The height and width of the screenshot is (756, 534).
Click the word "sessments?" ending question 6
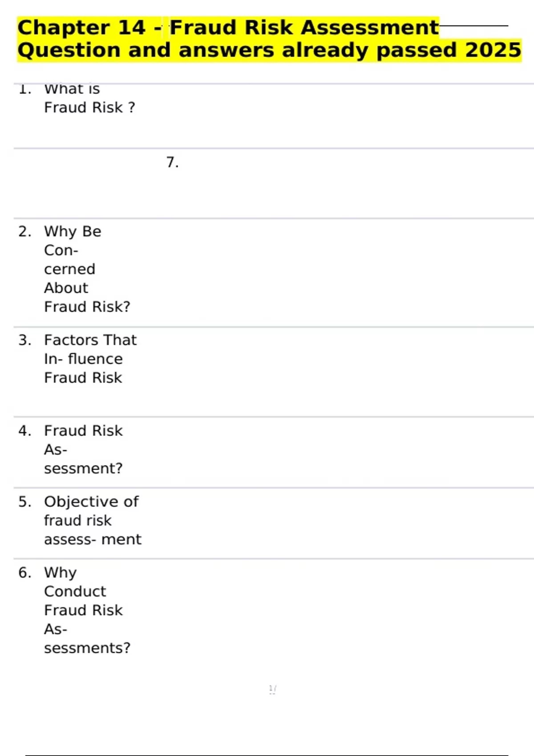pyautogui.click(x=87, y=648)
